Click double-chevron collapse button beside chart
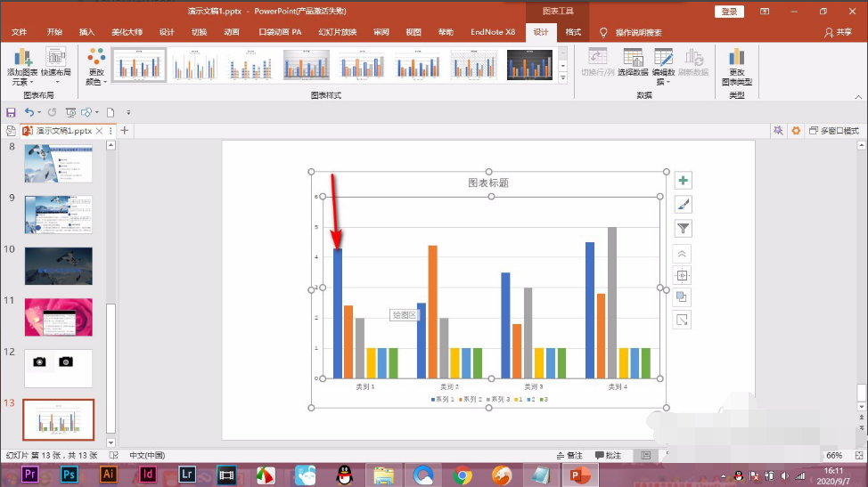 click(682, 254)
